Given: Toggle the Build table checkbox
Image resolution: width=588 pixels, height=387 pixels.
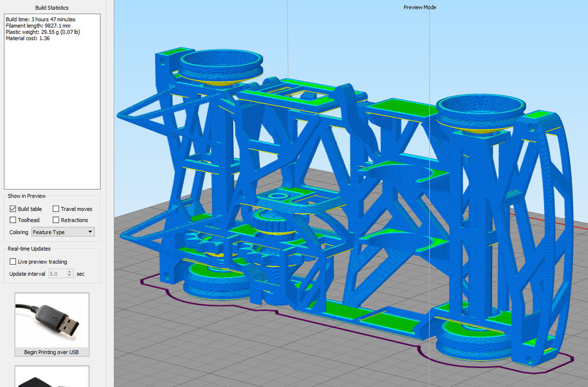Looking at the screenshot, I should point(13,209).
